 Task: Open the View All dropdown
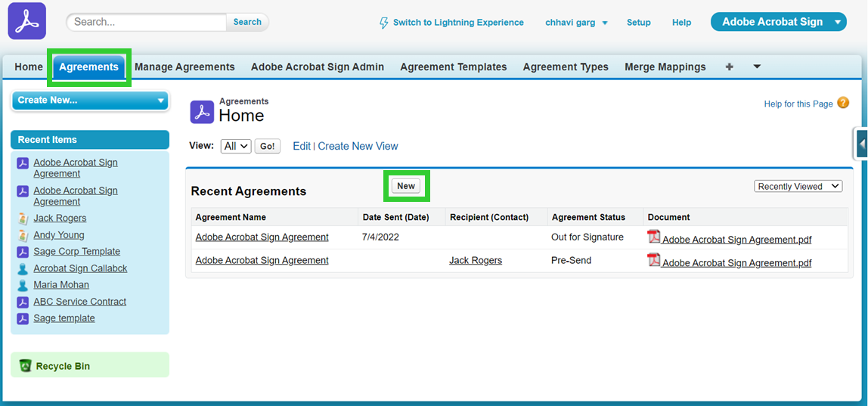tap(237, 146)
